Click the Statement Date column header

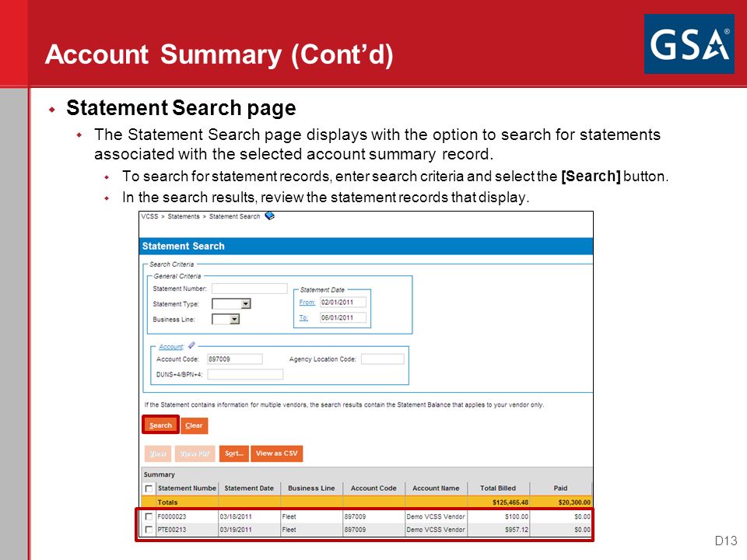tap(249, 488)
